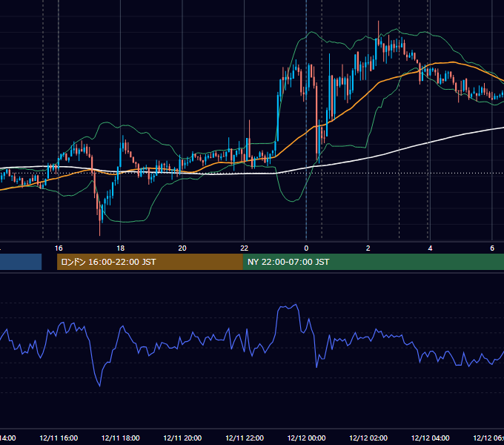Click the hour label 16 under the price chart
504x445 pixels.
tap(59, 248)
